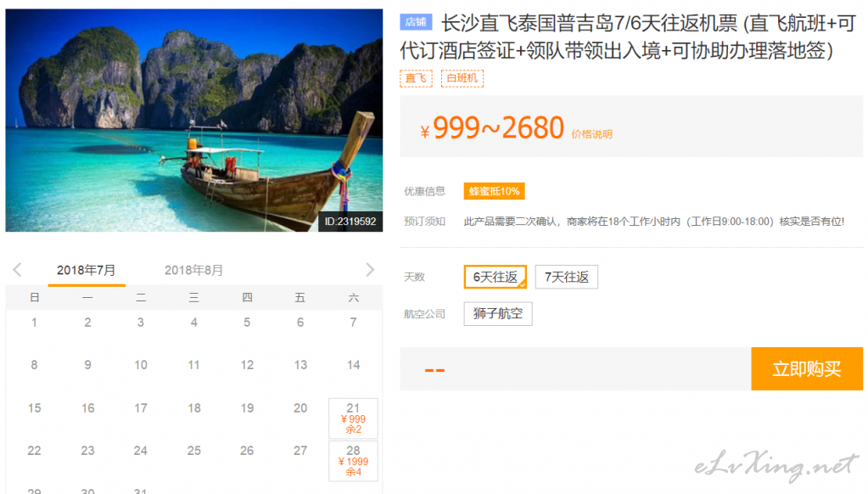Click the 预订须知 label
This screenshot has height=494, width=868.
(424, 222)
